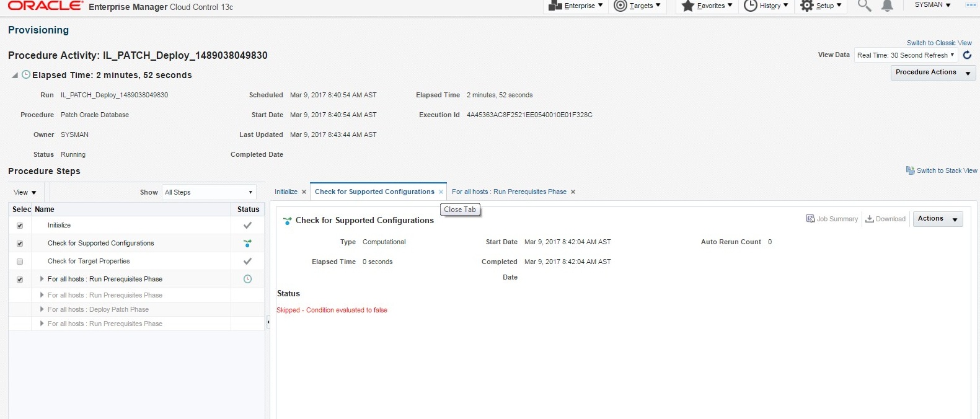Viewport: 980px width, 419px height.
Task: Open the History menu
Action: coord(766,6)
